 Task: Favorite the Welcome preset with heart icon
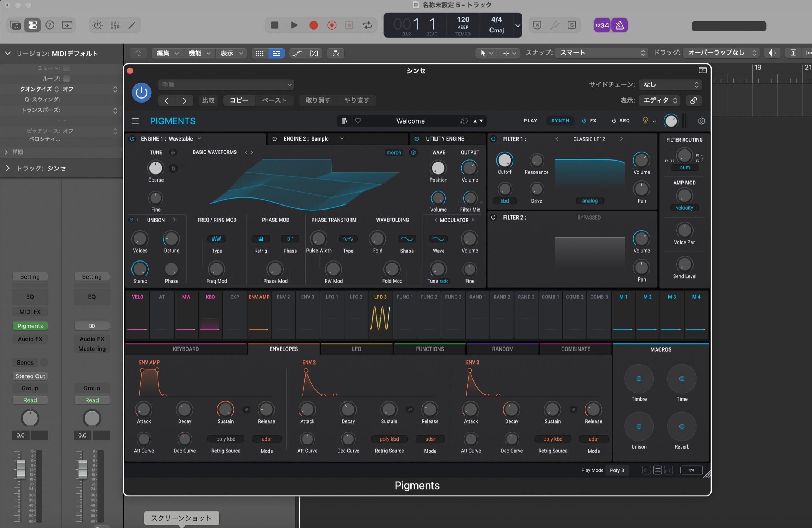click(x=358, y=121)
